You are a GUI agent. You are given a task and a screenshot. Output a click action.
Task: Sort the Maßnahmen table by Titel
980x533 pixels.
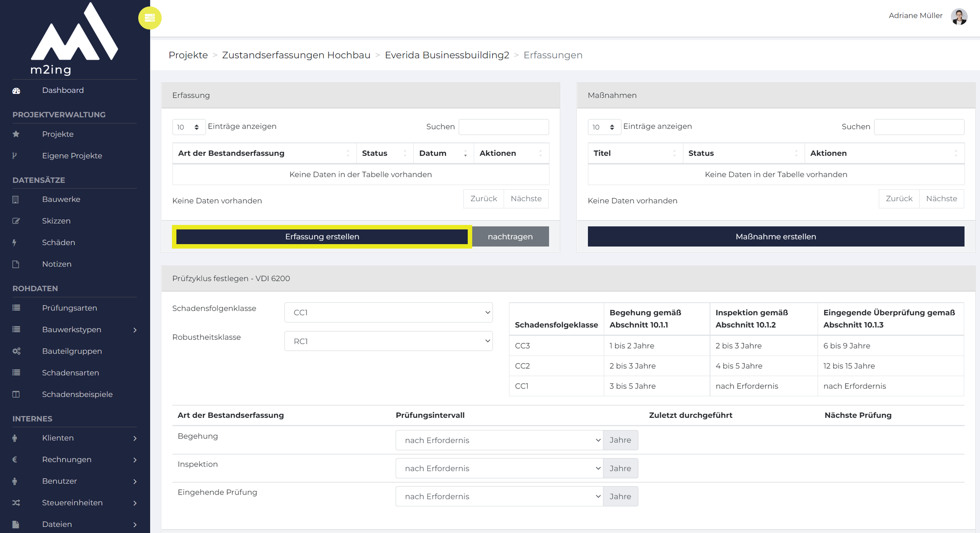pyautogui.click(x=635, y=153)
